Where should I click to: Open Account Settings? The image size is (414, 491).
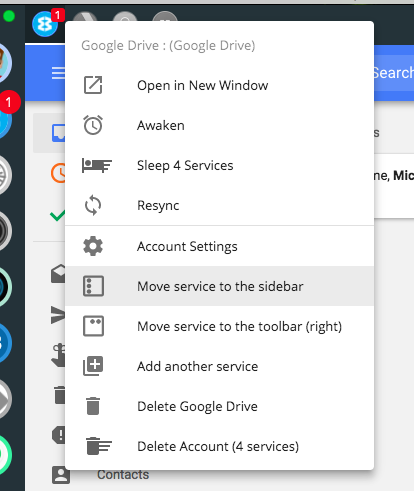(x=219, y=246)
